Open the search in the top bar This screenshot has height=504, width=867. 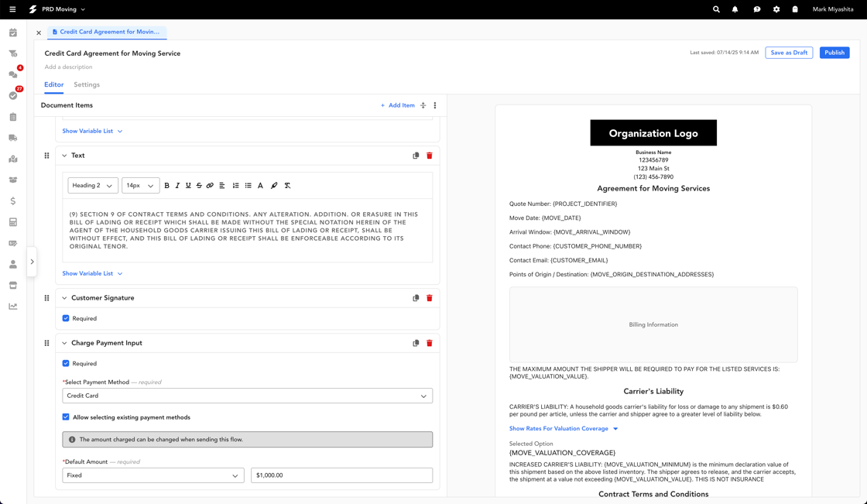click(x=716, y=9)
